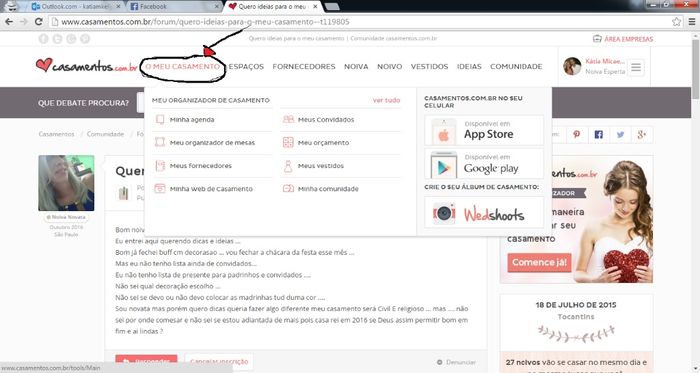Viewport: 700px width, 373px height.
Task: Click the Apple App Store icon
Action: 443,132
